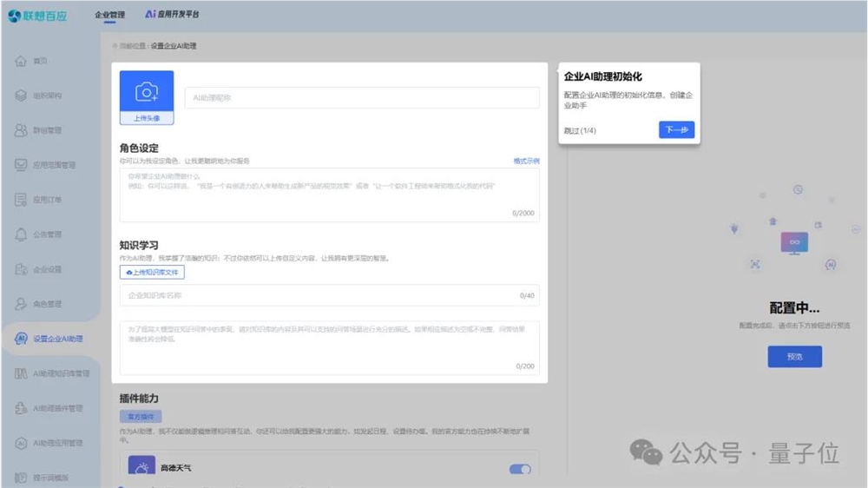This screenshot has height=488, width=868.
Task: Switch to the AI应用开发平台 tab
Action: (x=172, y=14)
